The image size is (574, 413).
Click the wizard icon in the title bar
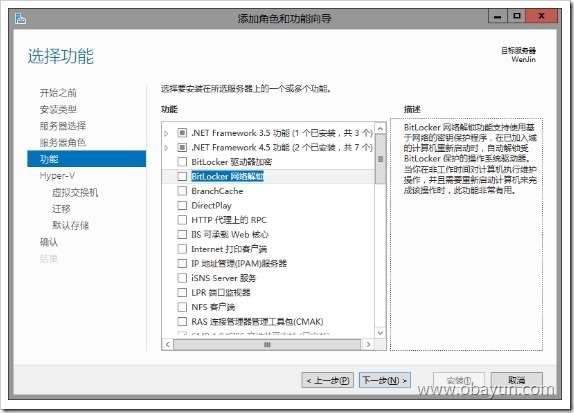point(20,18)
